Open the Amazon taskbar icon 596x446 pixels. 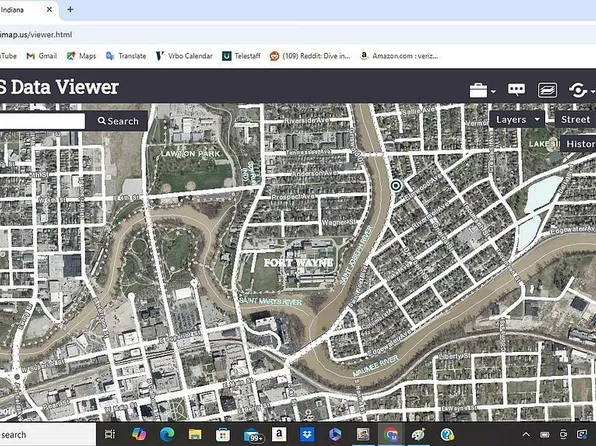[x=279, y=434]
